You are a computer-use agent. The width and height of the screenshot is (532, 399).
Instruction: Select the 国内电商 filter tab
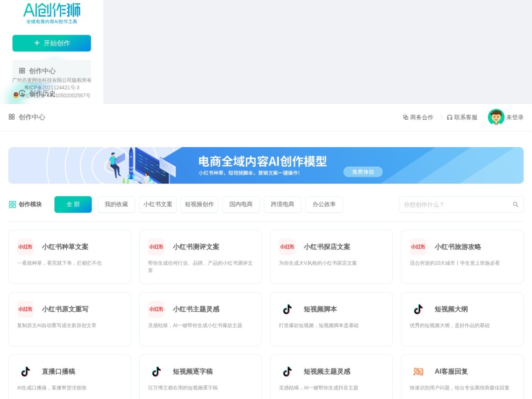(x=241, y=204)
